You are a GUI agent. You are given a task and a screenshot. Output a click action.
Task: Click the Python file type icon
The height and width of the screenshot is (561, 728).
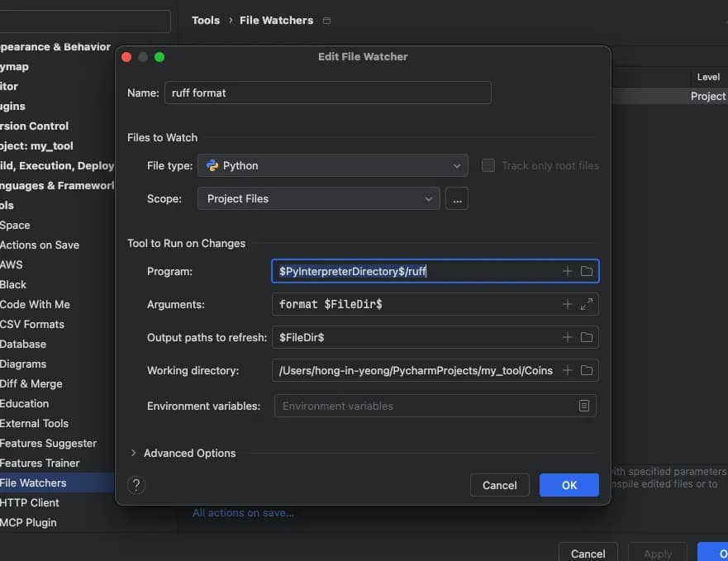pyautogui.click(x=212, y=165)
